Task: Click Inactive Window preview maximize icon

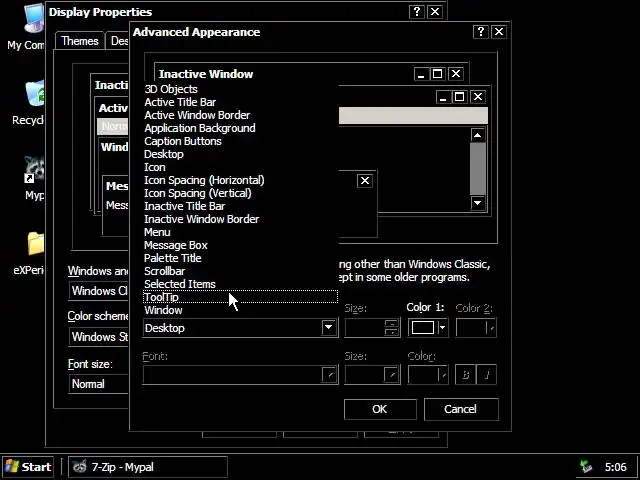Action: pyautogui.click(x=438, y=74)
